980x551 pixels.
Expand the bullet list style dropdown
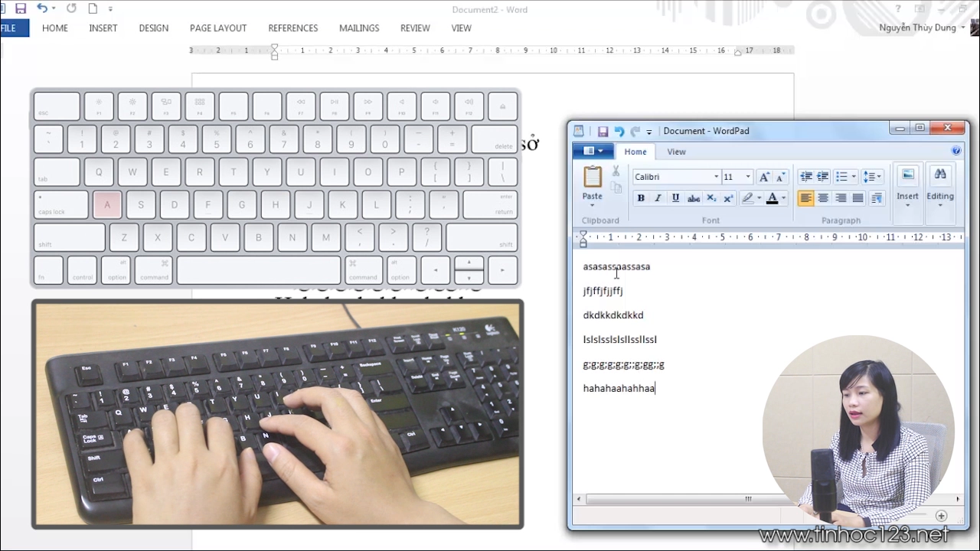click(x=853, y=177)
